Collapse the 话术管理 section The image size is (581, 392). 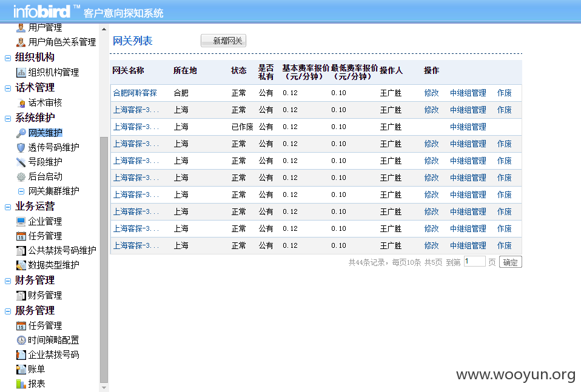pos(8,88)
